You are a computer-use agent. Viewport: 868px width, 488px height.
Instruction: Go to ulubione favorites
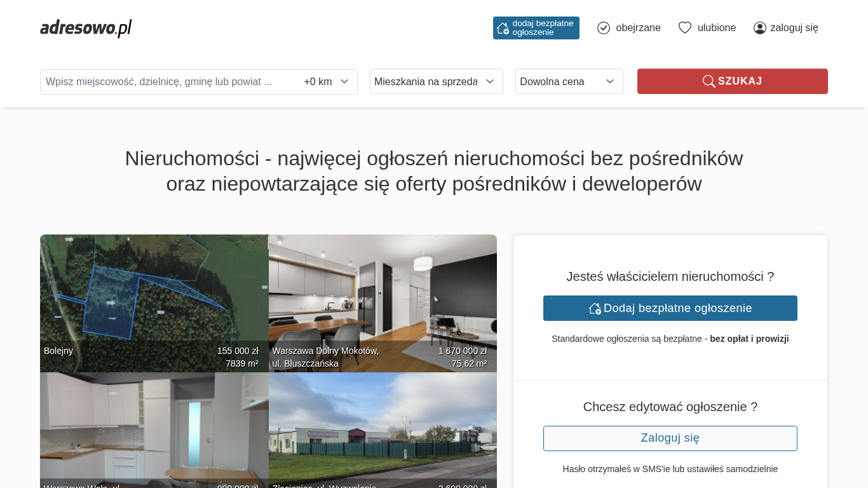716,28
